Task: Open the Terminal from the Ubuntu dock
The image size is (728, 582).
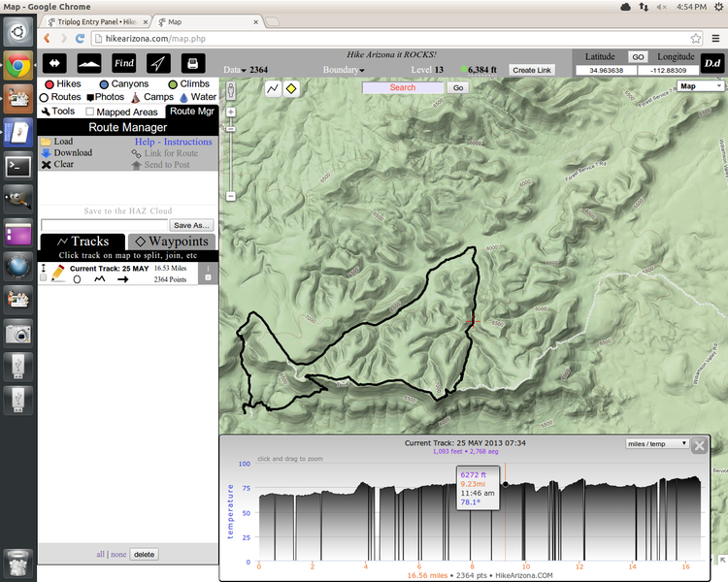Action: [18, 166]
